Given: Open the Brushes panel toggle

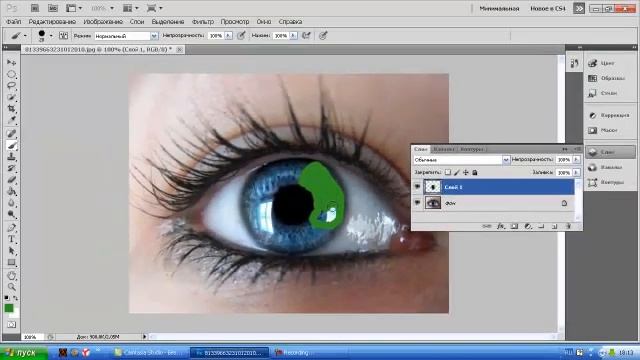Looking at the screenshot, I should pyautogui.click(x=64, y=36).
